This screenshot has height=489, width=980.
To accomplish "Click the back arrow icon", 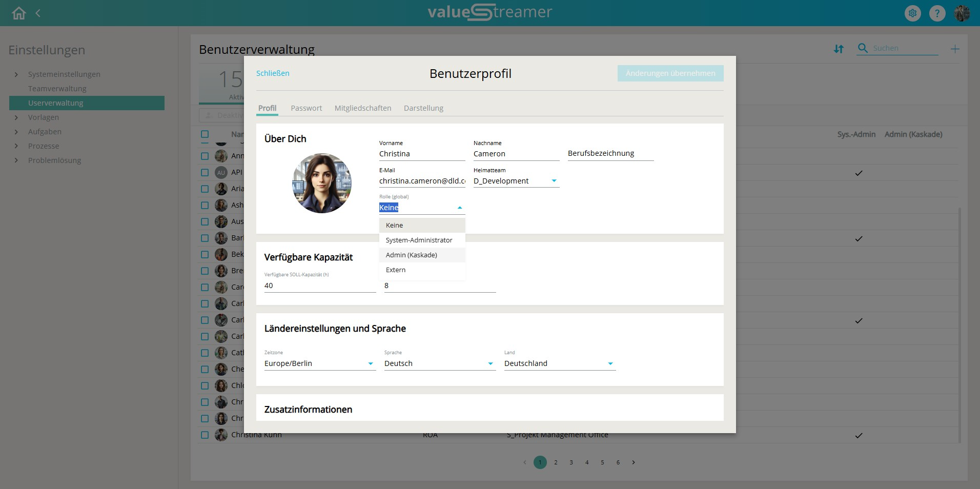I will [x=38, y=13].
